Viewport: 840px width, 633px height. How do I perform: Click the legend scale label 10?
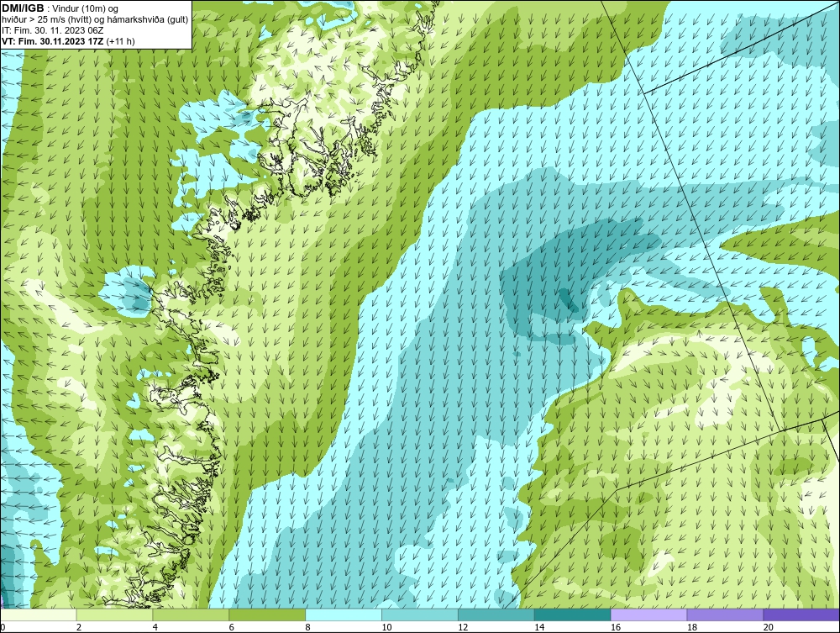click(x=386, y=627)
